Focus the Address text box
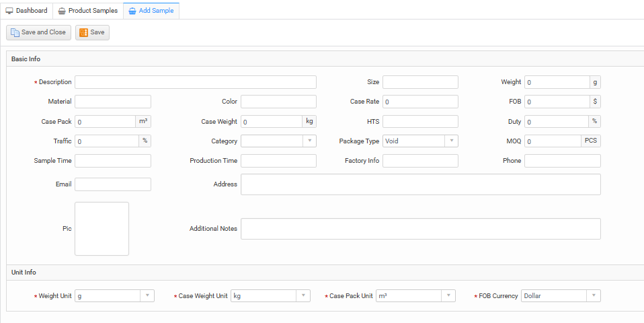 (x=420, y=184)
